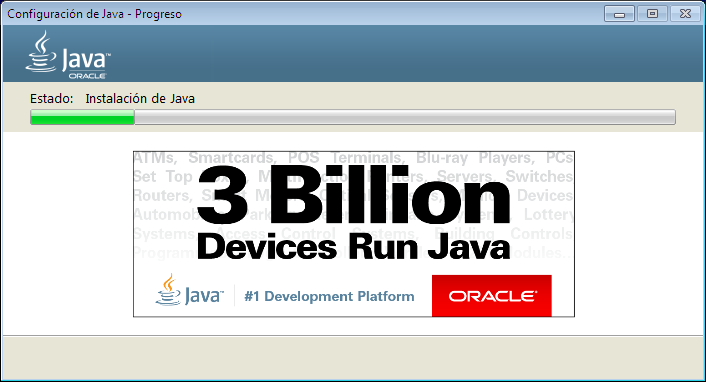
Task: Click the red Oracle logo in banner
Action: click(492, 296)
